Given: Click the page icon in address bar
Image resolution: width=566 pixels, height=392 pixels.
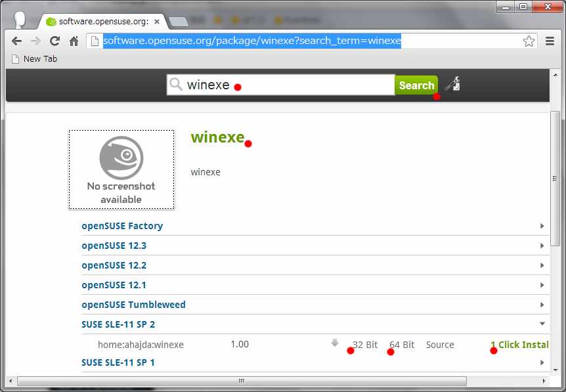Looking at the screenshot, I should (x=95, y=41).
